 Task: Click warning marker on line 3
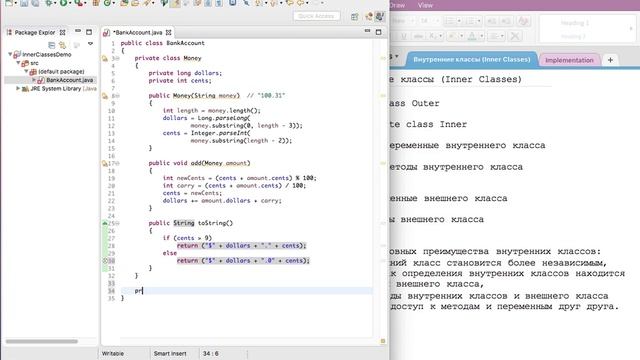click(x=104, y=58)
